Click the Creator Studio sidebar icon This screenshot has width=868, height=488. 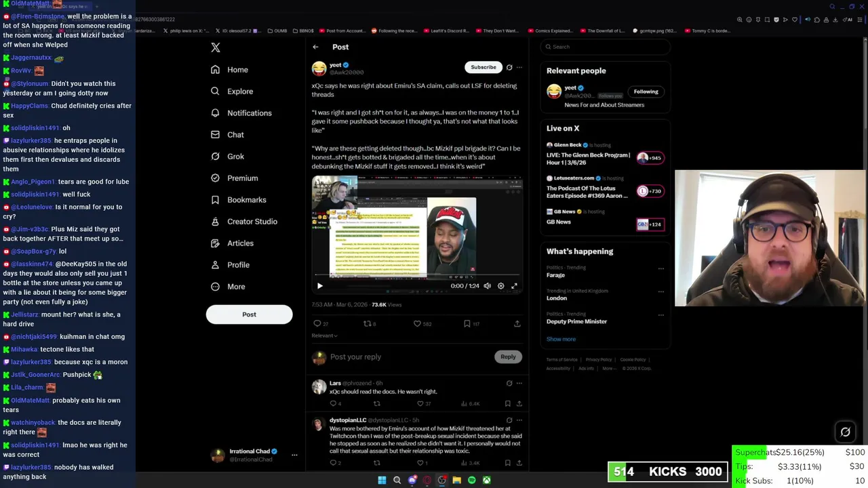pos(215,222)
